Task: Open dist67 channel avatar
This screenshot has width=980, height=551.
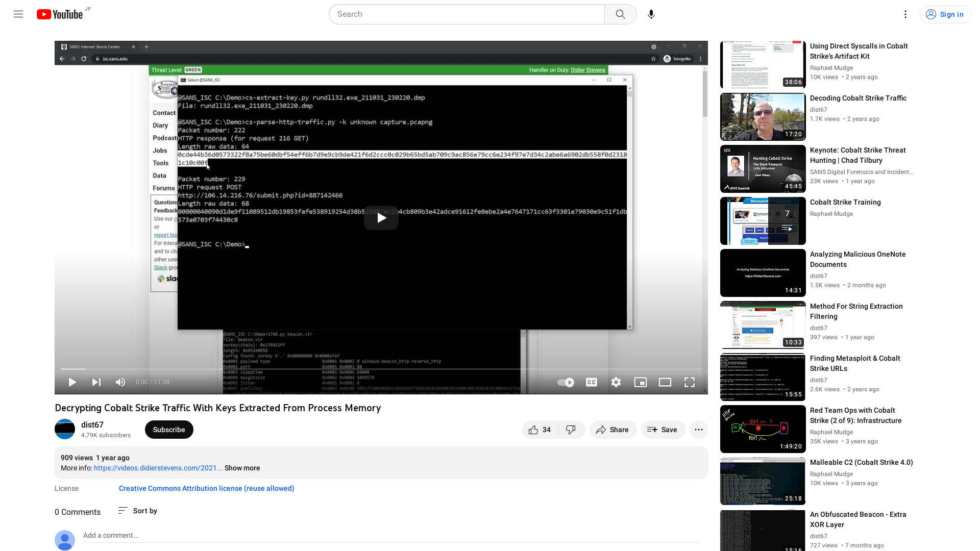Action: pyautogui.click(x=65, y=429)
